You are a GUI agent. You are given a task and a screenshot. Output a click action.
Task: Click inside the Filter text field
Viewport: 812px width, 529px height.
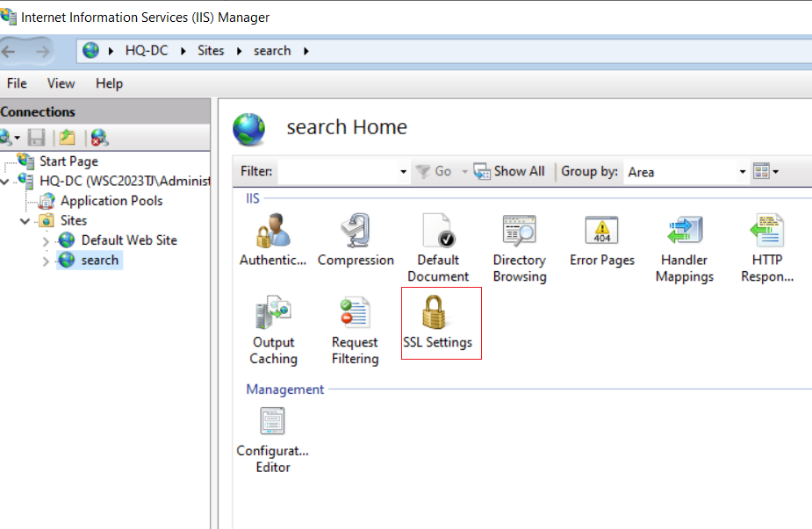[338, 172]
